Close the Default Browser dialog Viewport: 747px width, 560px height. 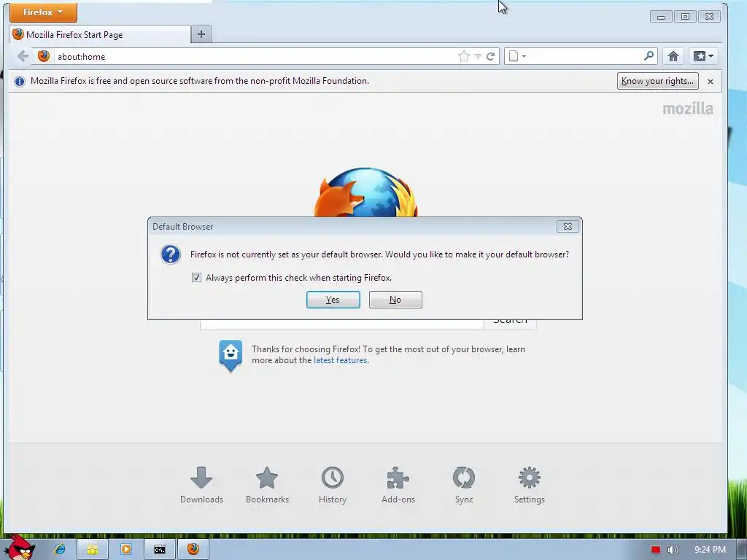[568, 227]
